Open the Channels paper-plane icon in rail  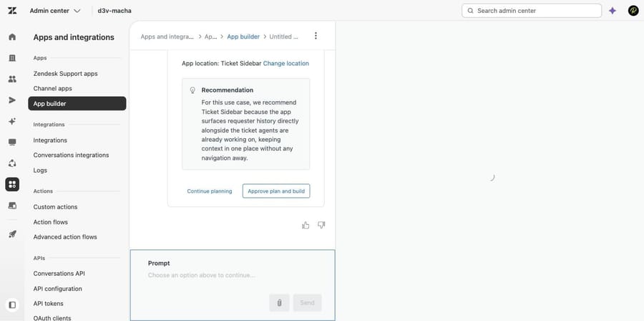coord(12,100)
